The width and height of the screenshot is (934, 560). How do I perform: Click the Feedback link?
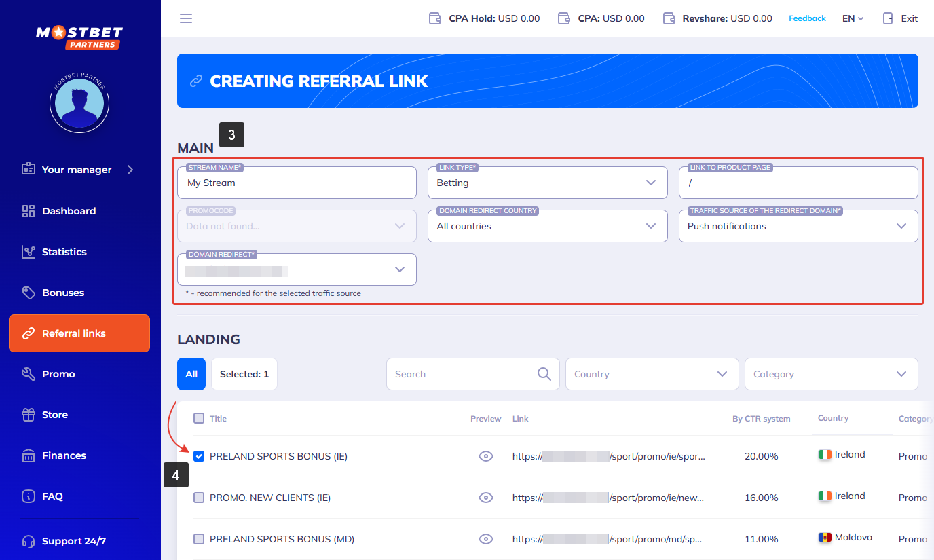click(807, 18)
